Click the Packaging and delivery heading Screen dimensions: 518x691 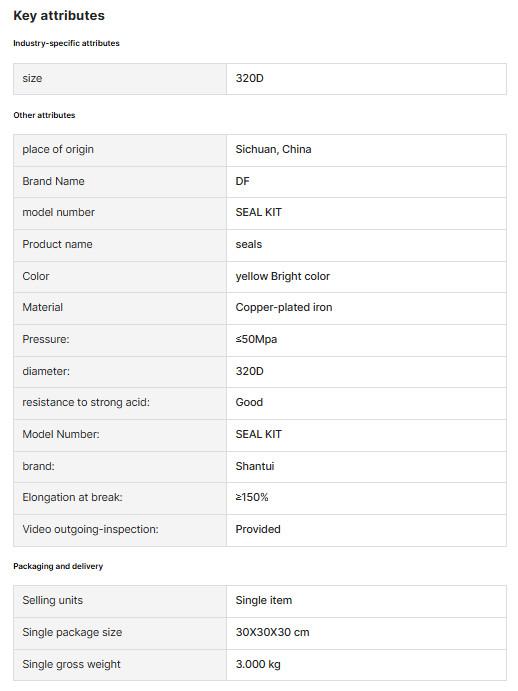click(x=58, y=566)
